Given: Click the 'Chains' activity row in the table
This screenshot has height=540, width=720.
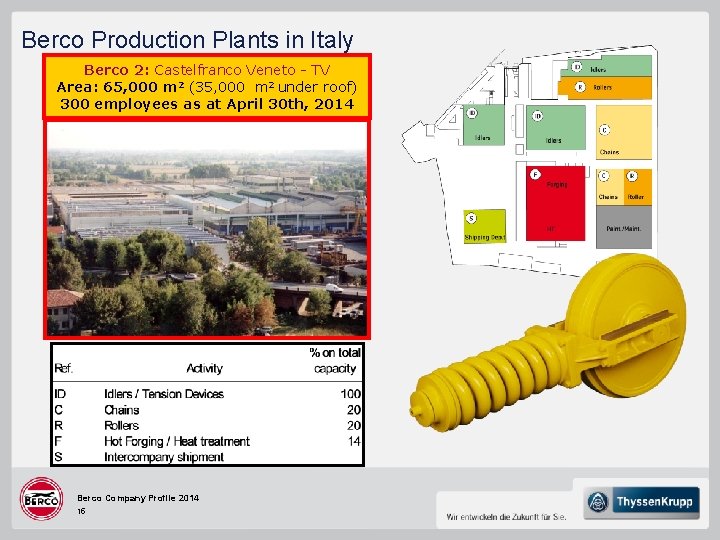Looking at the screenshot, I should pos(208,410).
